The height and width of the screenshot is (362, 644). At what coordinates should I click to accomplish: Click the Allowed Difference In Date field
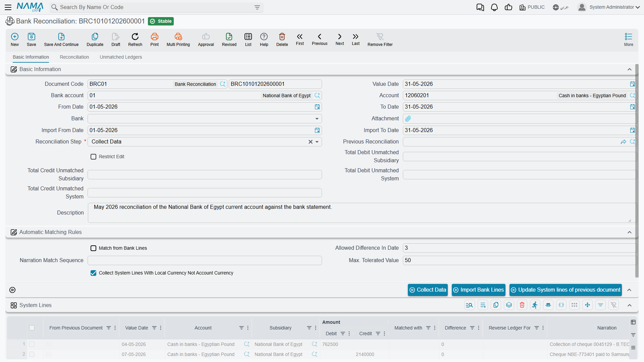pyautogui.click(x=519, y=248)
